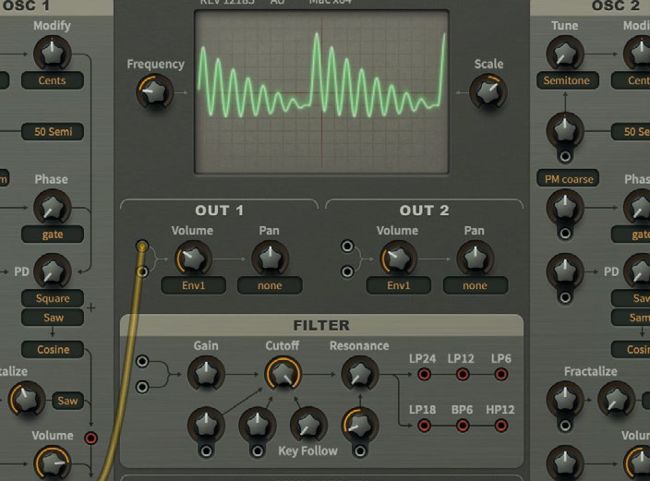Click the OUT 1 Volume knob
Image resolution: width=650 pixels, height=481 pixels.
[x=193, y=259]
